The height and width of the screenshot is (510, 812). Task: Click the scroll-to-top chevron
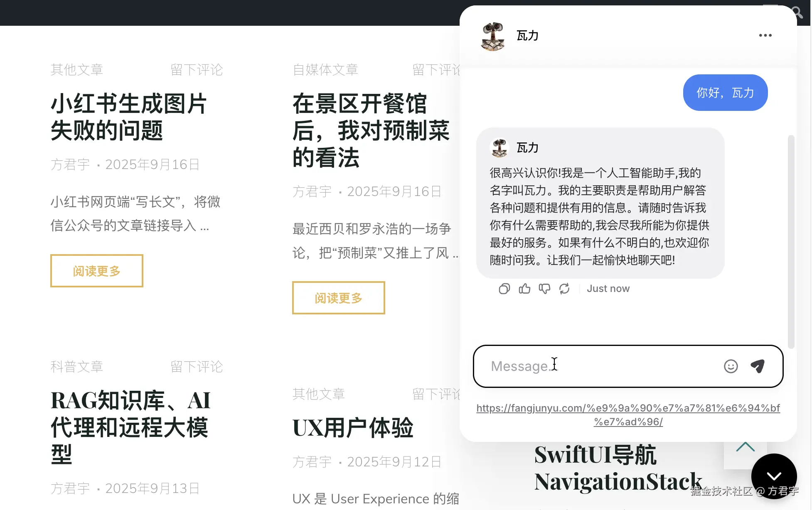click(x=745, y=448)
